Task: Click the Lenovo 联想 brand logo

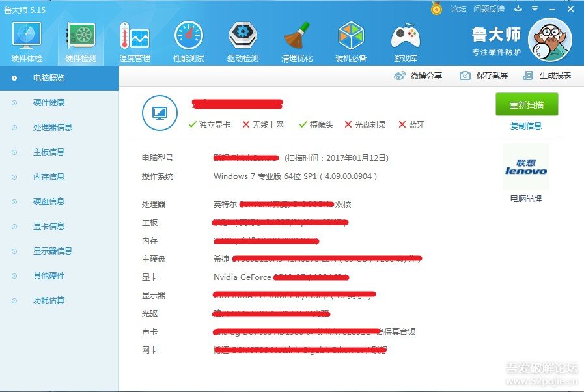Action: [x=526, y=167]
